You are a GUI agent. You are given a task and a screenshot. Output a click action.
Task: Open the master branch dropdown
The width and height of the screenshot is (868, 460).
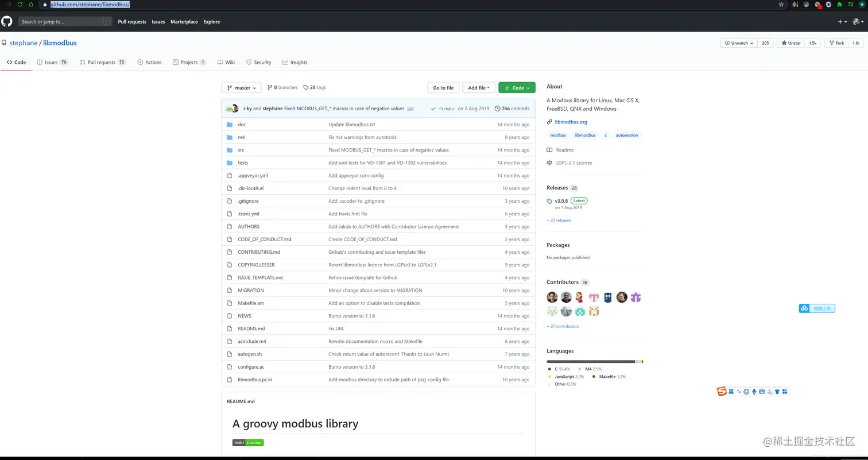pyautogui.click(x=241, y=87)
